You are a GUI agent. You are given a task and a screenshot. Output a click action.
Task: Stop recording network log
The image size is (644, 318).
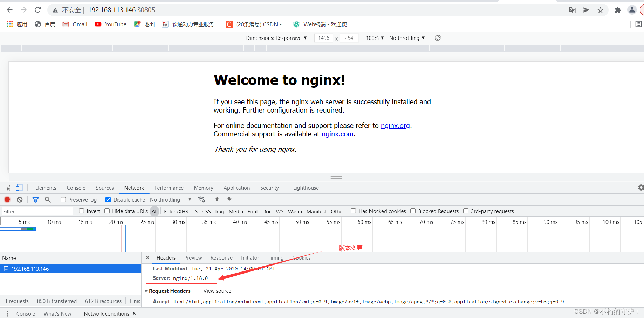click(x=7, y=199)
